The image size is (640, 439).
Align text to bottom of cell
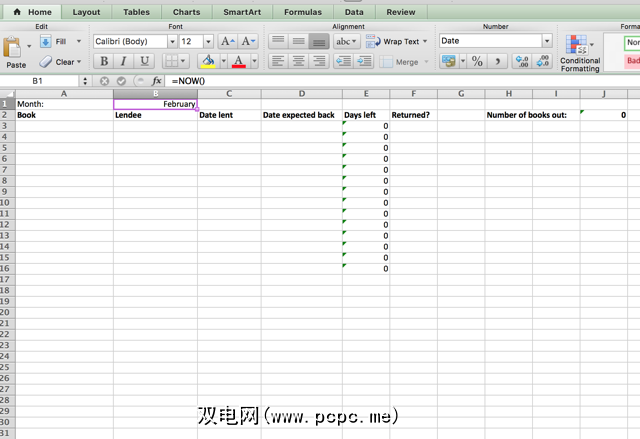click(x=319, y=41)
